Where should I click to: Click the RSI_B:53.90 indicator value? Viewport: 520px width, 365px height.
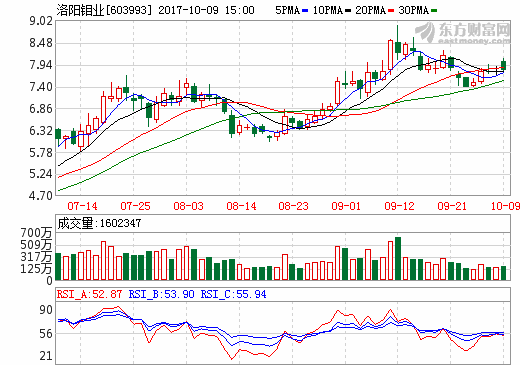(161, 294)
